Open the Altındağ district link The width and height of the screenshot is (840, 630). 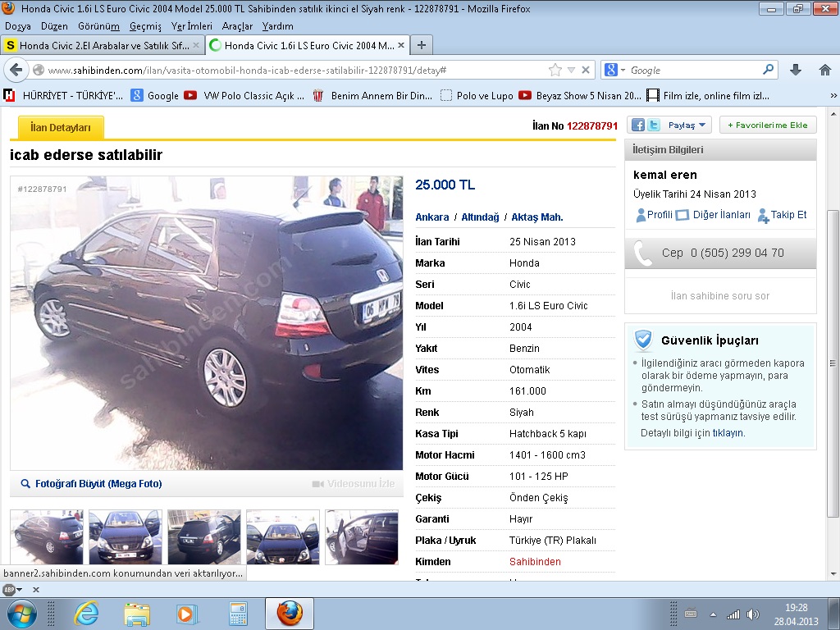(480, 217)
